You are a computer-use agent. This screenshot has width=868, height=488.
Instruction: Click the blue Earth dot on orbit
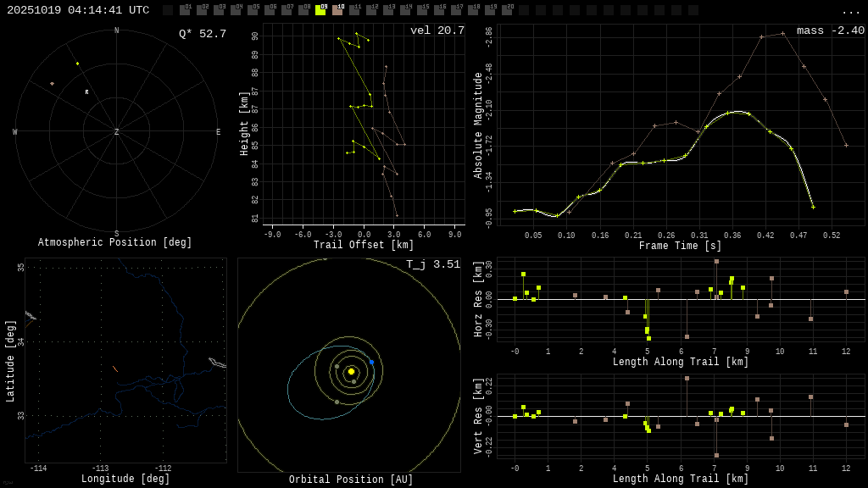coord(371,362)
